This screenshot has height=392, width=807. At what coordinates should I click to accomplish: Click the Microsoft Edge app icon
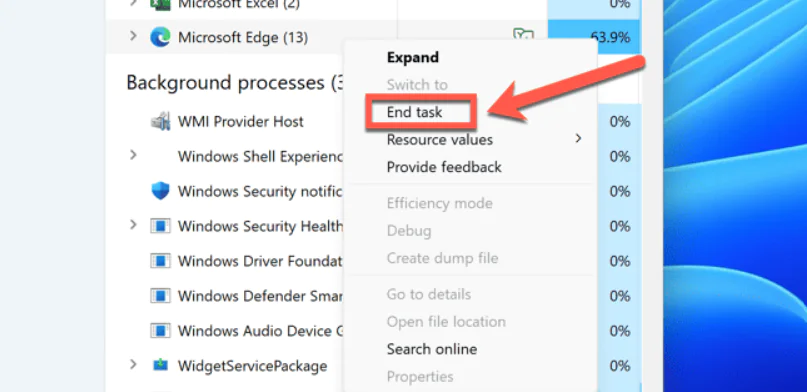pyautogui.click(x=160, y=37)
